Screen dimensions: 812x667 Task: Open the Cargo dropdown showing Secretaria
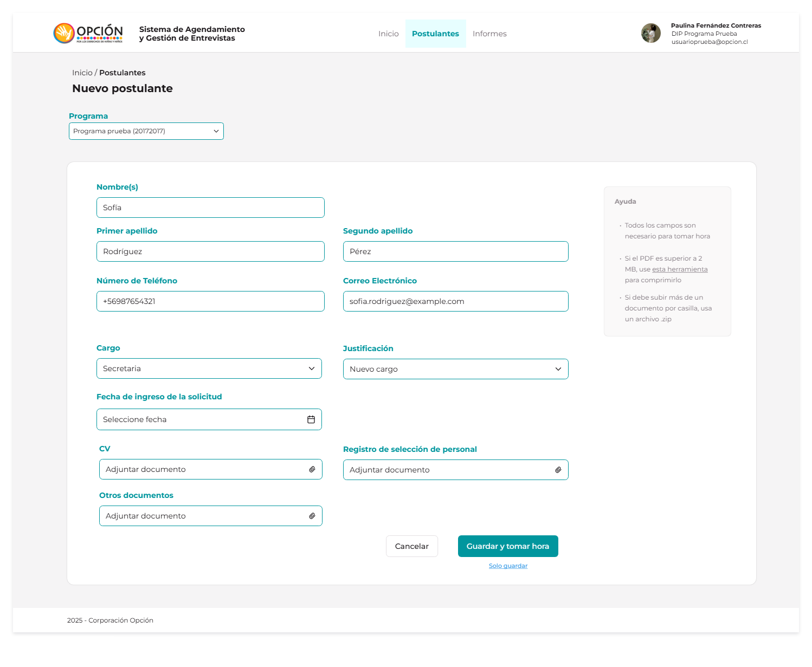(x=209, y=368)
